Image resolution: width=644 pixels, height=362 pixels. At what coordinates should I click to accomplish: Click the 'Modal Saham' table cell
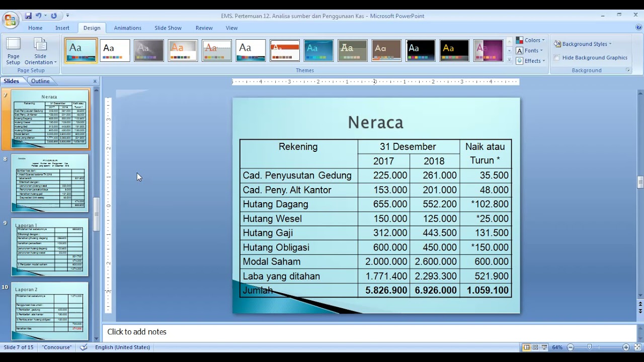(299, 261)
